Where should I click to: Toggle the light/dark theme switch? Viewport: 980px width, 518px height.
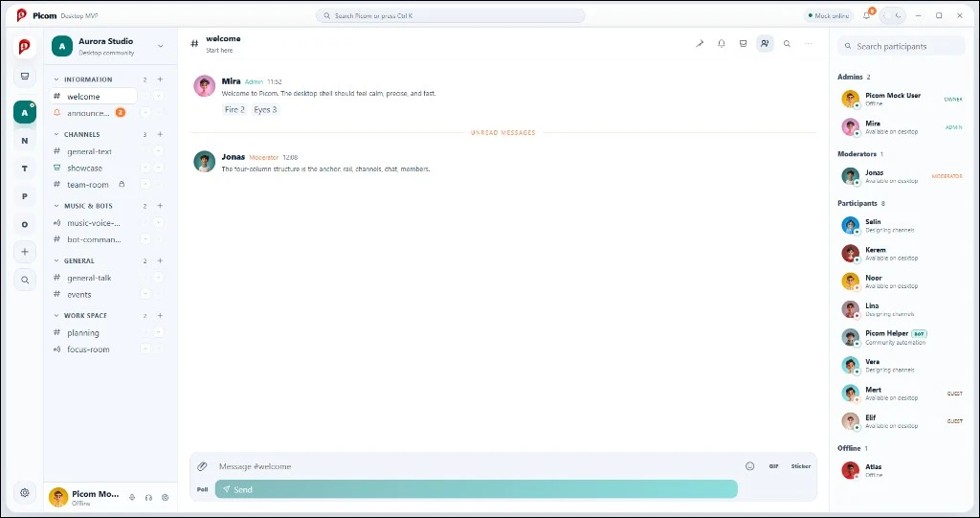click(893, 15)
